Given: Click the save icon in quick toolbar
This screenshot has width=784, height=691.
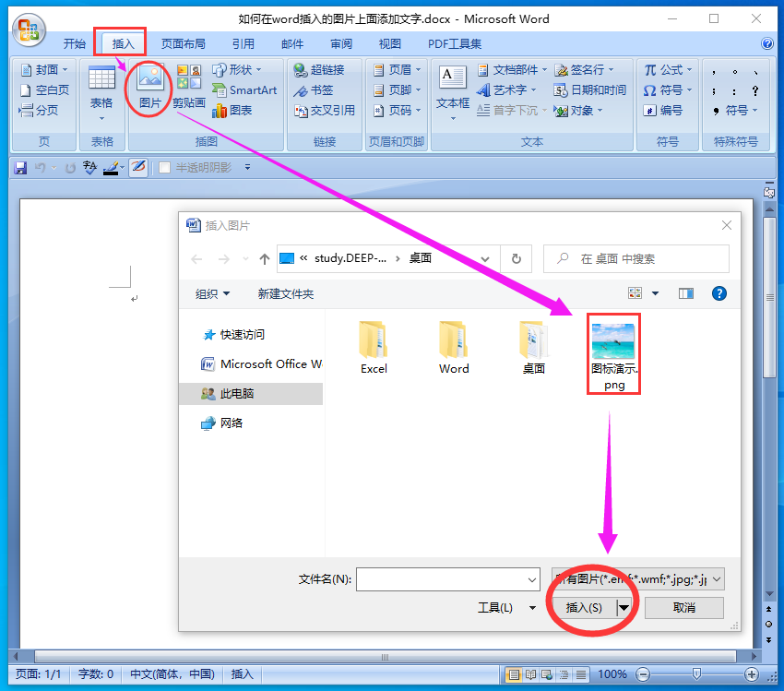Looking at the screenshot, I should [20, 168].
